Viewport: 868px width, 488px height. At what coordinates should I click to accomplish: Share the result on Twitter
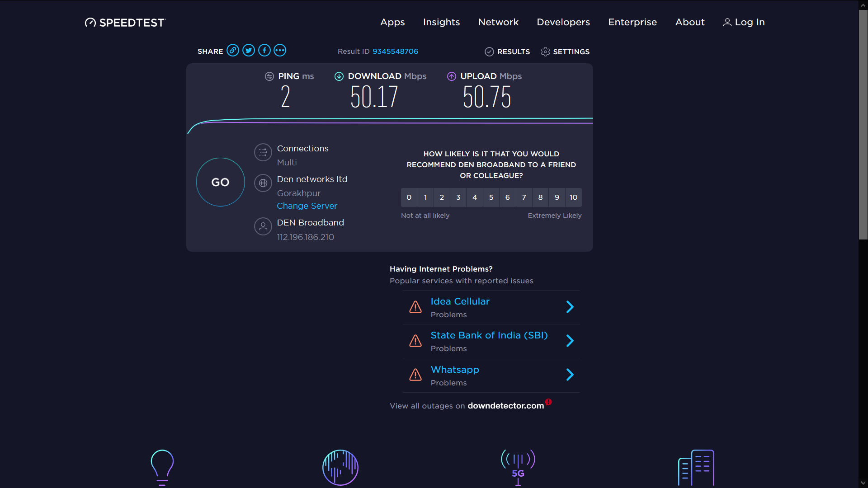tap(249, 50)
